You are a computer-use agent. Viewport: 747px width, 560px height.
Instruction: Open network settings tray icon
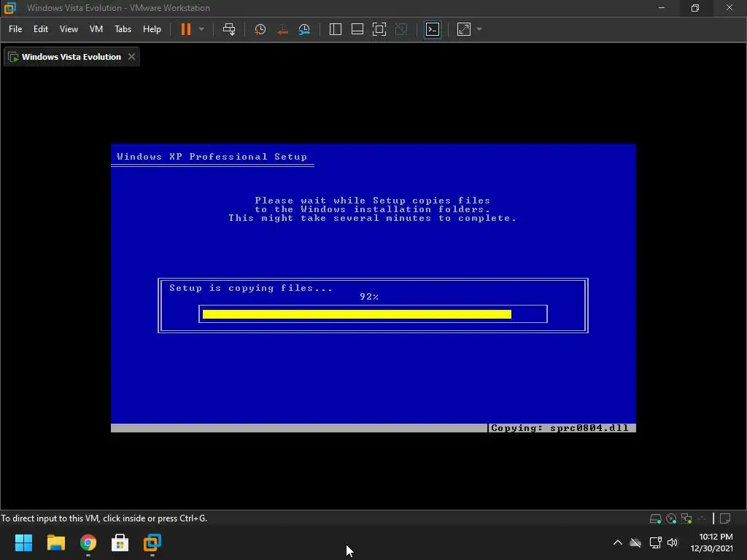[656, 542]
